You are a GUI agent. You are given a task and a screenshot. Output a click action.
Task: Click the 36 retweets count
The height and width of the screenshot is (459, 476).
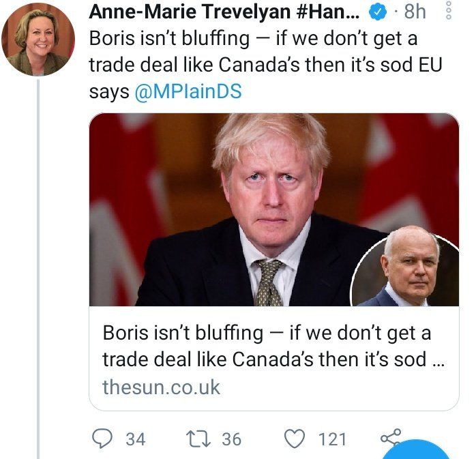232,439
